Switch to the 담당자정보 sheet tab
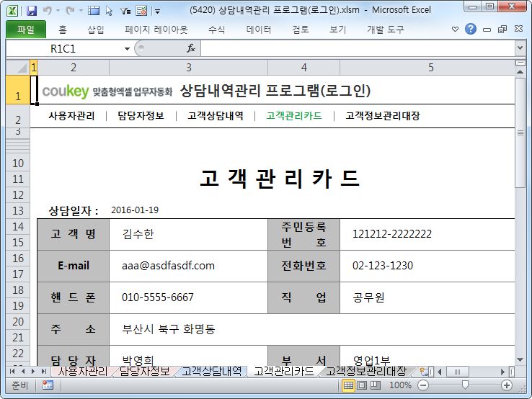The width and height of the screenshot is (532, 399). [x=145, y=371]
